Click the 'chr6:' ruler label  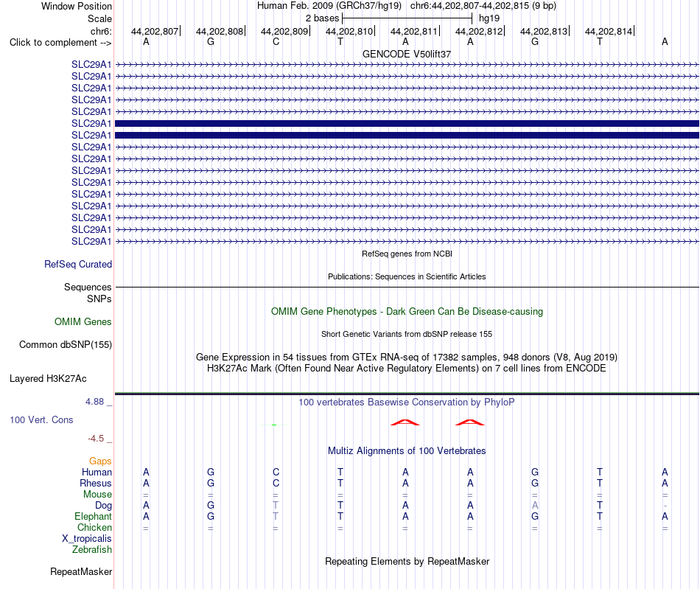pyautogui.click(x=101, y=31)
